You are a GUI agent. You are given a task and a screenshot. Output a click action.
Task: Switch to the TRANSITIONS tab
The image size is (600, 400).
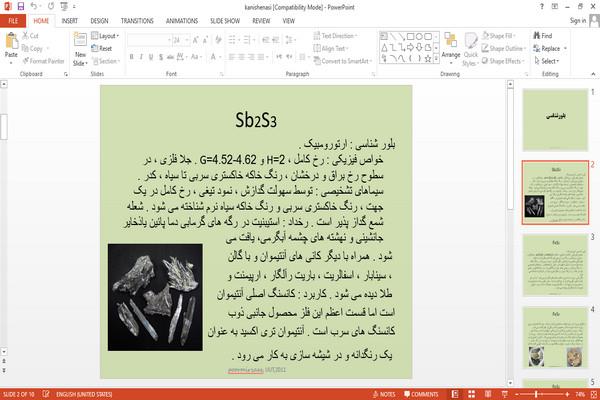137,21
